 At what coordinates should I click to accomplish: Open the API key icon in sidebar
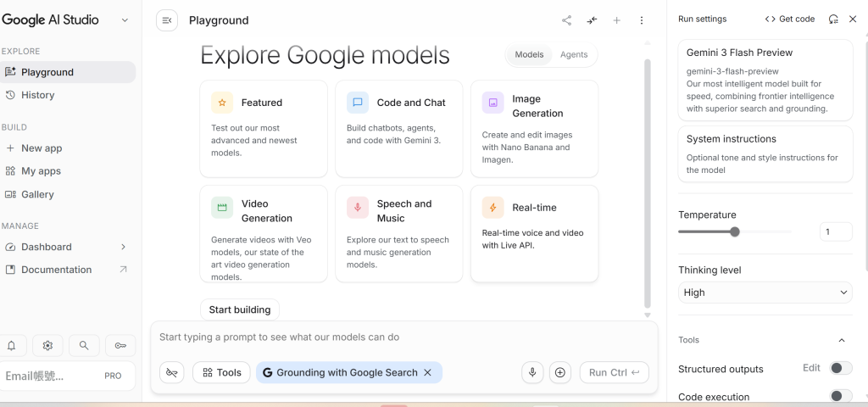(x=120, y=346)
